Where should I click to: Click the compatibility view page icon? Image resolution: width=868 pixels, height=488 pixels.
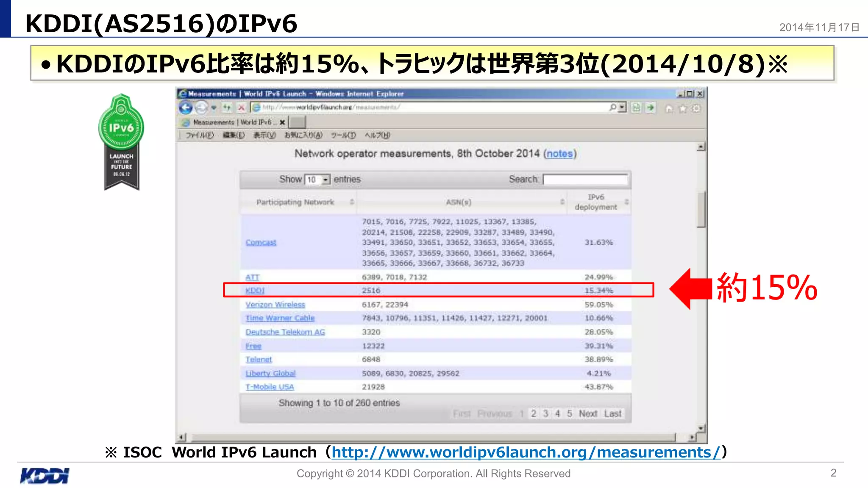pos(636,108)
